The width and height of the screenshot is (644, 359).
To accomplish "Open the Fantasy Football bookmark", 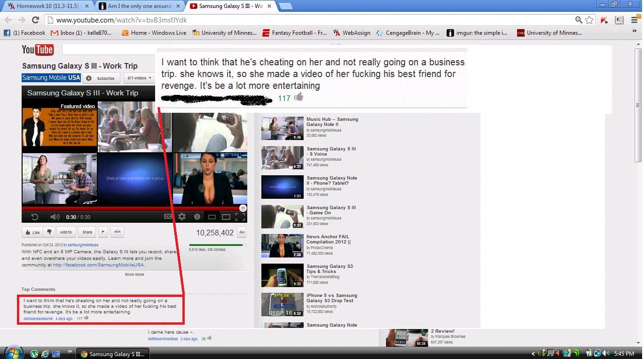I will pos(294,33).
